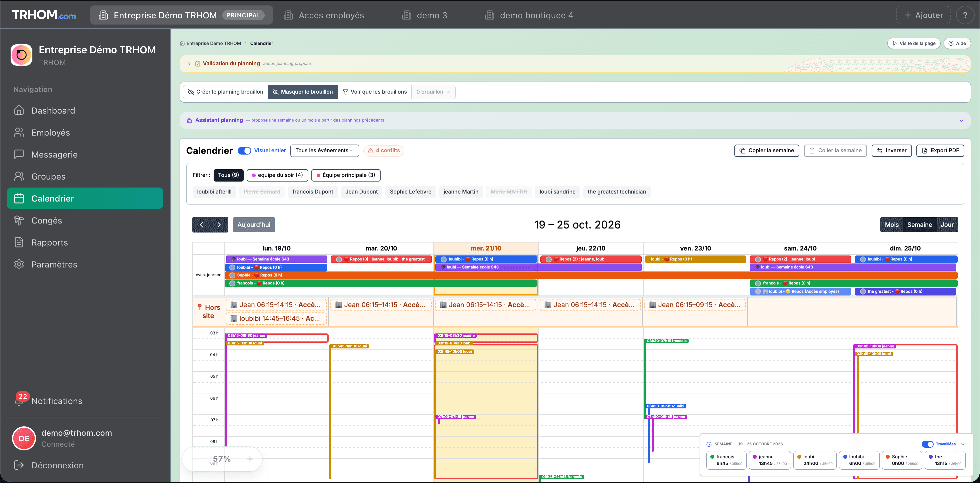The width and height of the screenshot is (980, 483).
Task: Click the Entreprise Démo TRHOM avatar logo
Action: point(21,55)
